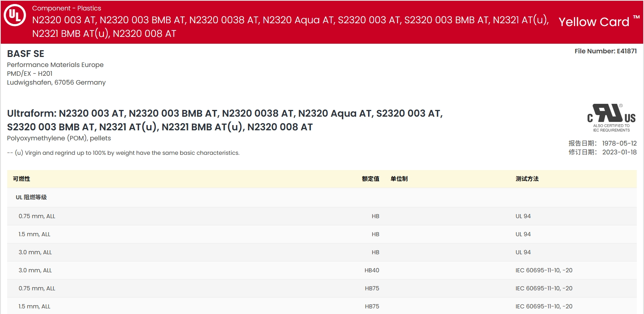Select 'Performance Materials Europe' line

click(55, 65)
